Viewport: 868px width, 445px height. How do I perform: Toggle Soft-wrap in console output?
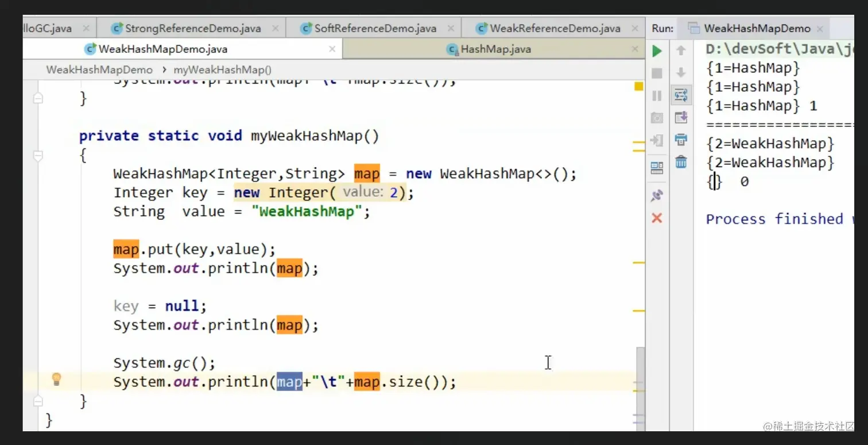point(681,95)
